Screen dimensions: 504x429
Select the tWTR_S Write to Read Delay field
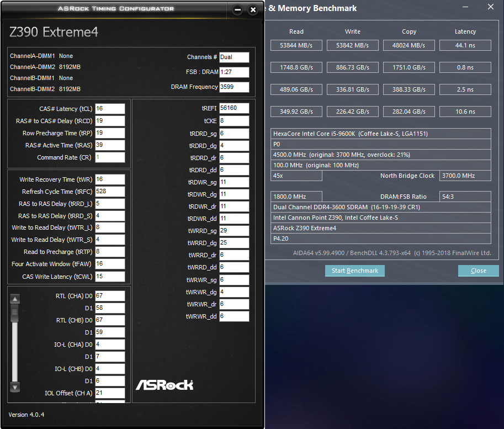(110, 240)
